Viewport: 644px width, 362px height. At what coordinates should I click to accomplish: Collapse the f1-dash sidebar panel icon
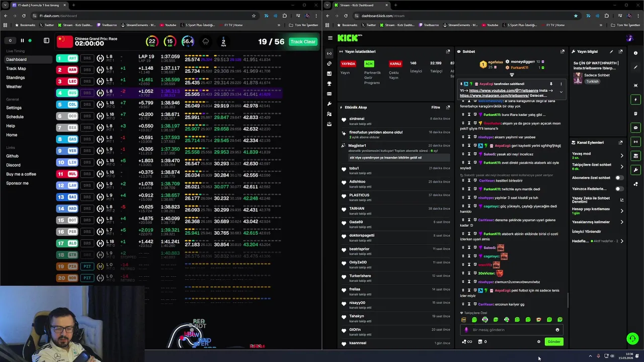pos(46,41)
